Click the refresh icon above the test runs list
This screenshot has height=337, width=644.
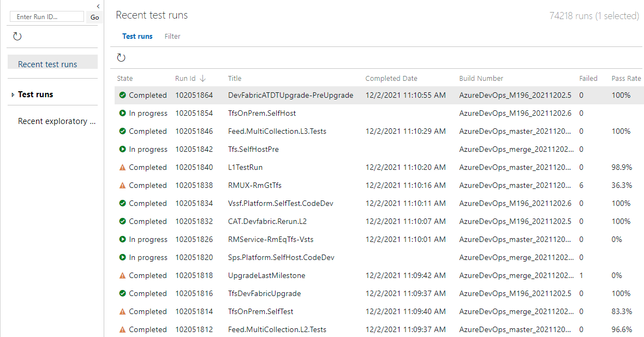pos(121,57)
